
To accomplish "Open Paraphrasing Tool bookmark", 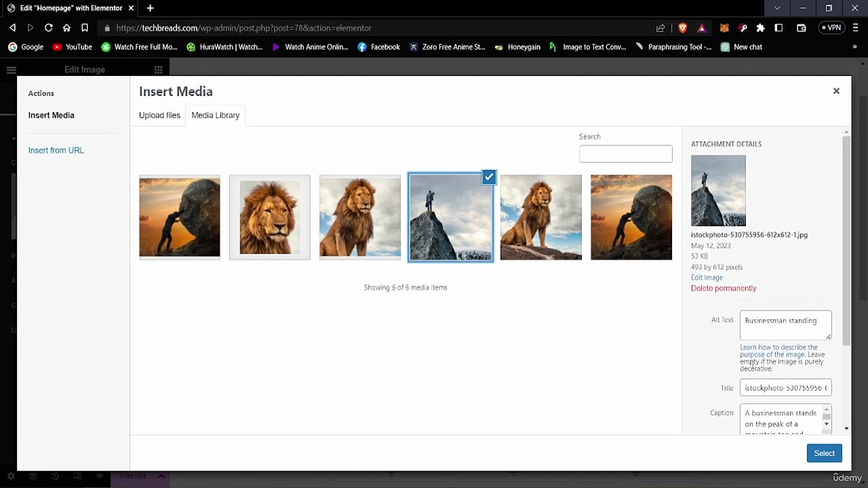I will click(673, 47).
